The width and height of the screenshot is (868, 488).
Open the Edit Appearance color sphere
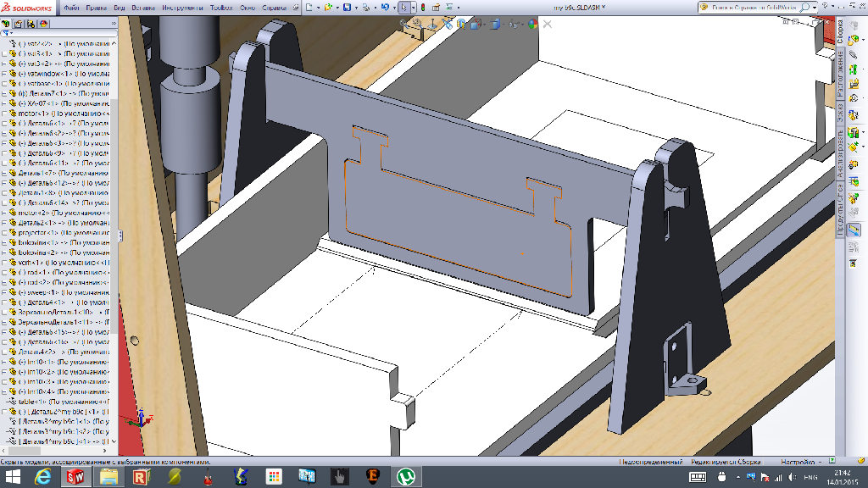click(531, 24)
